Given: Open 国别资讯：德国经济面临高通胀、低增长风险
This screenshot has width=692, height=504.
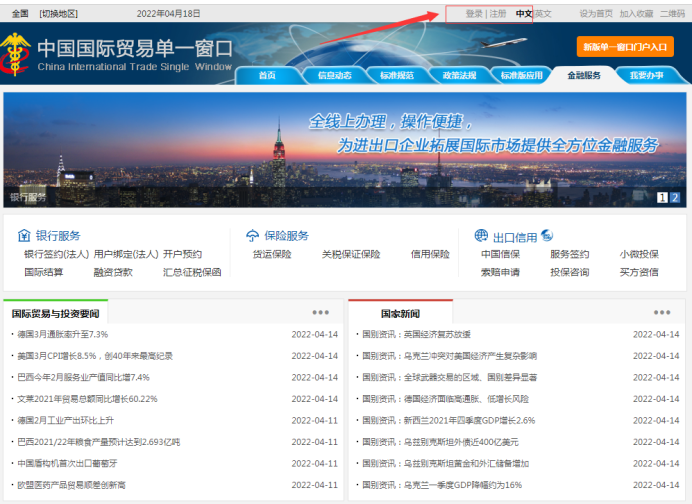Looking at the screenshot, I should 445,399.
